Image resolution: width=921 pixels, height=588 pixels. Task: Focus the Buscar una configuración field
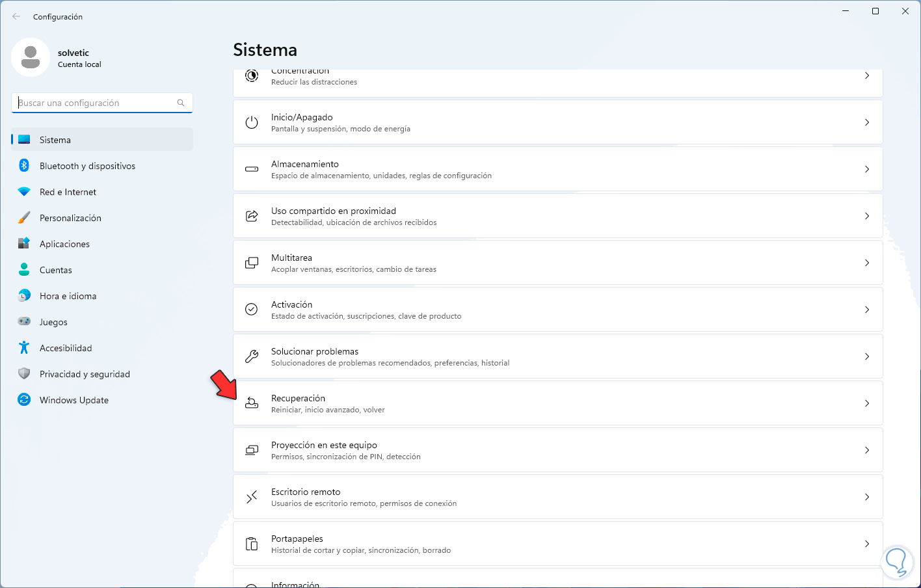tap(96, 103)
